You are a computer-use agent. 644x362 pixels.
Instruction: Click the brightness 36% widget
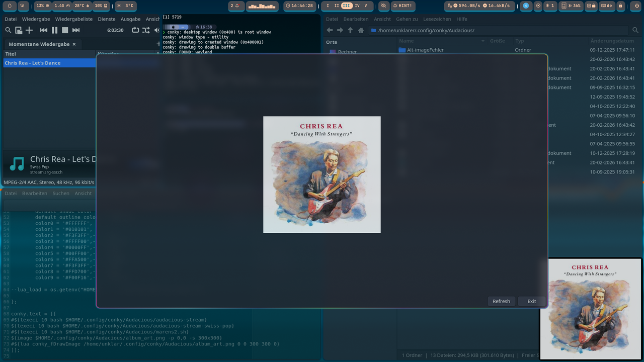(x=571, y=6)
